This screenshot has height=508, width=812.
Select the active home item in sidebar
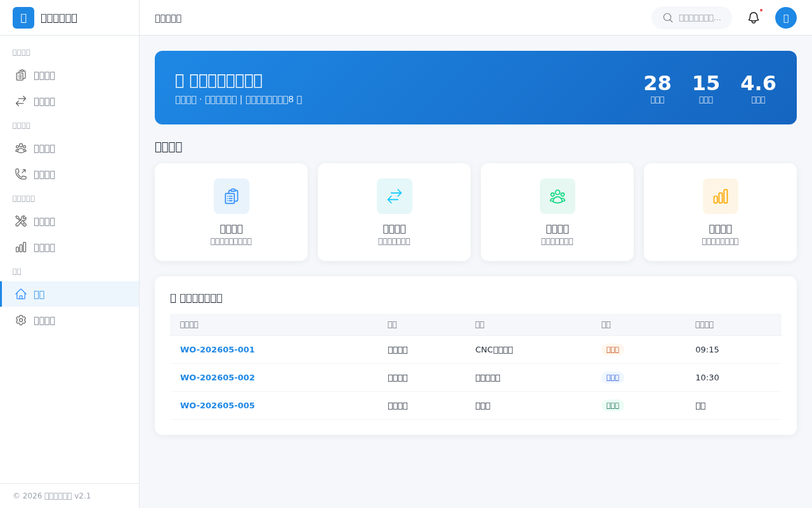point(69,294)
